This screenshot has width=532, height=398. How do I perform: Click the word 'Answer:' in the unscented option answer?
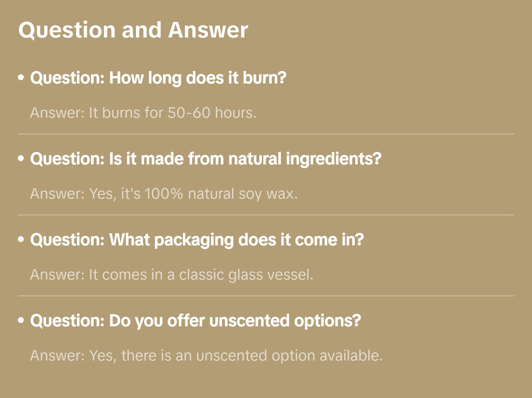57,356
